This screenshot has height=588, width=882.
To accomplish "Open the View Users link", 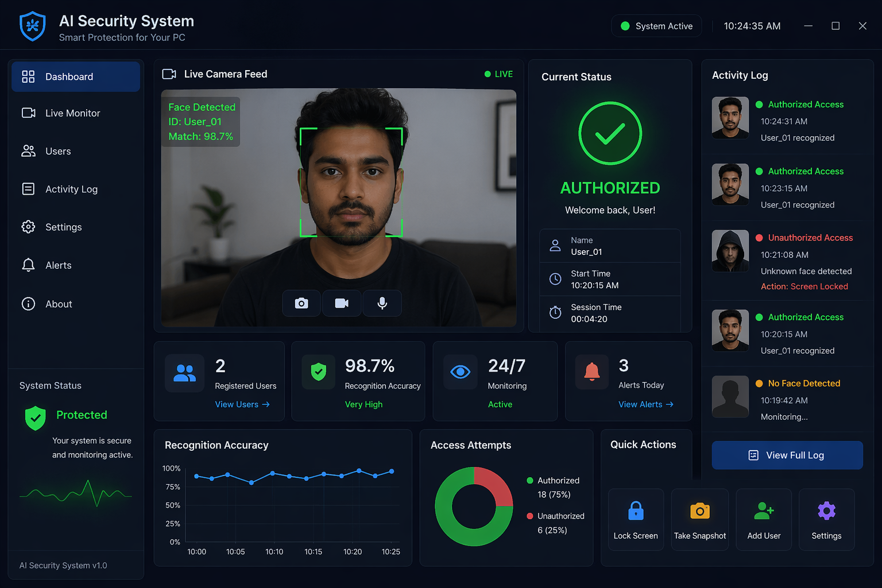I will tap(242, 404).
